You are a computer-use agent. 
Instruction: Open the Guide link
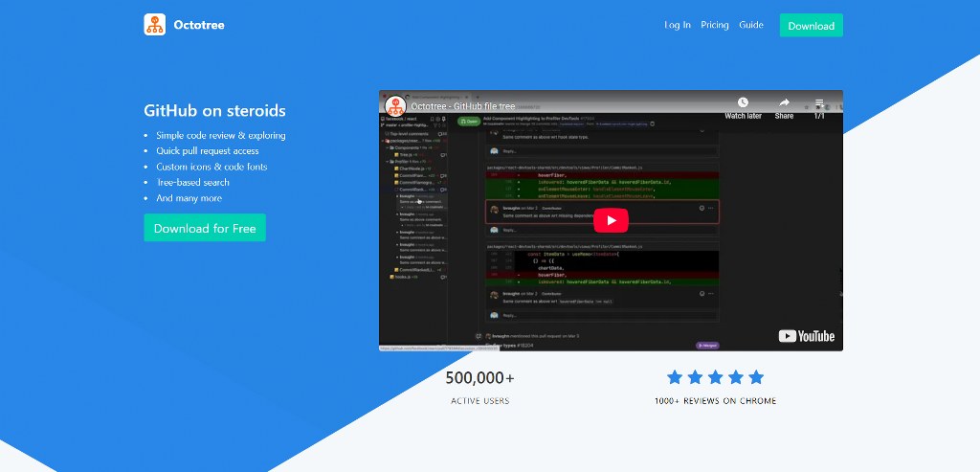751,25
